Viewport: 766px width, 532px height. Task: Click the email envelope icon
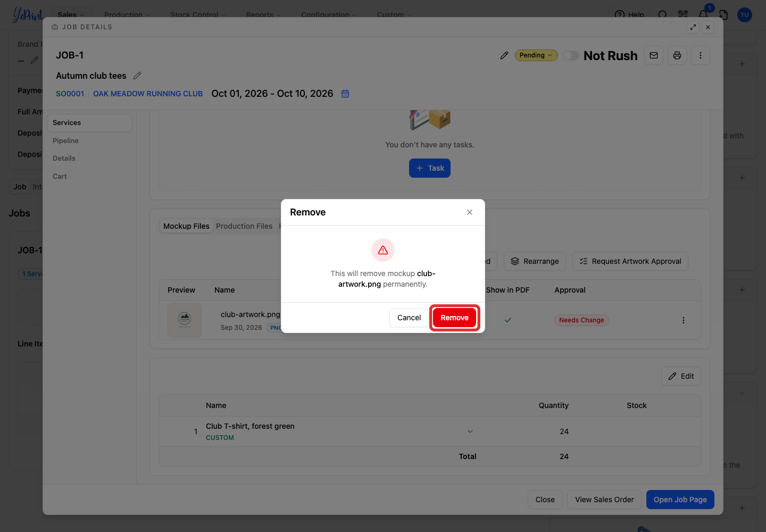654,55
